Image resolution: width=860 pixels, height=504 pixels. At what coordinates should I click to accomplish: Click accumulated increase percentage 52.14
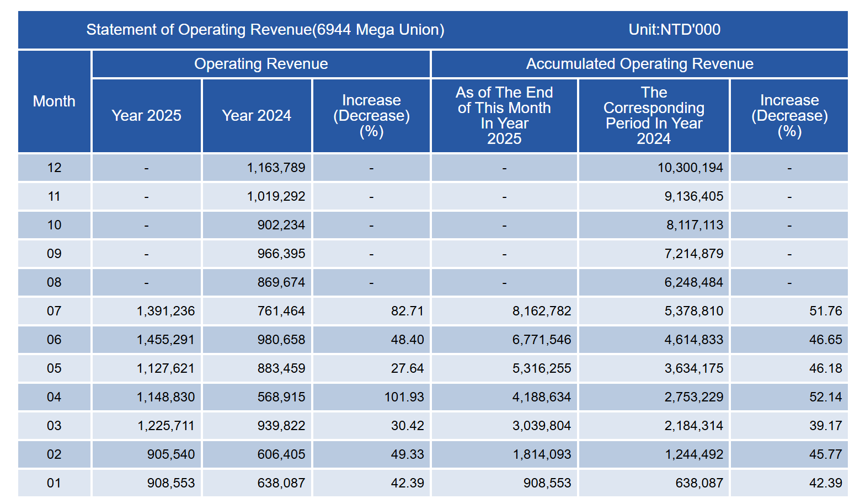(x=826, y=397)
